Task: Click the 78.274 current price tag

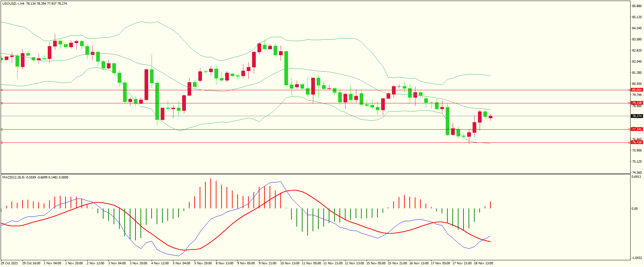Action: [x=637, y=116]
